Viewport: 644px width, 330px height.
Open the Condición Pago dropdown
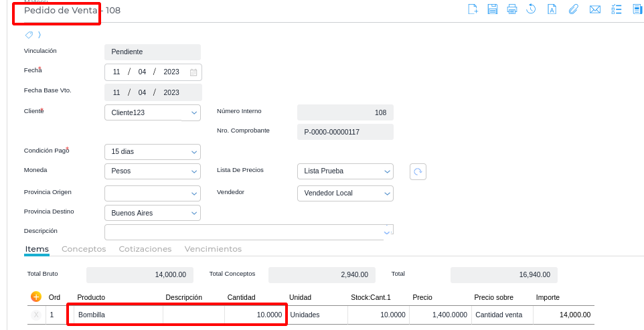pyautogui.click(x=194, y=152)
